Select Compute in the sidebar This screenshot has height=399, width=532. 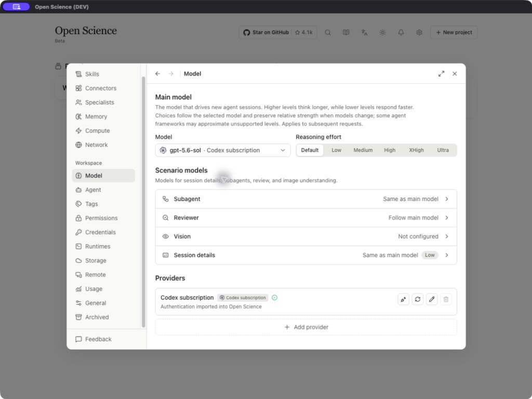coord(103,130)
